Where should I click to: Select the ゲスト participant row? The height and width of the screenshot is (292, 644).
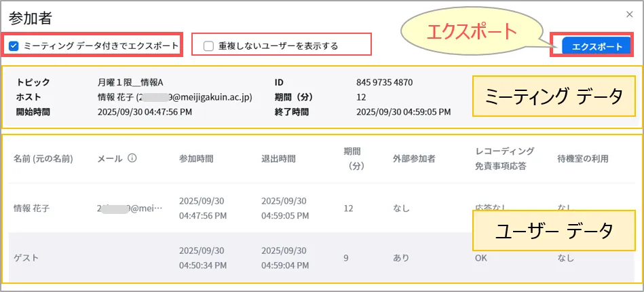[27, 258]
